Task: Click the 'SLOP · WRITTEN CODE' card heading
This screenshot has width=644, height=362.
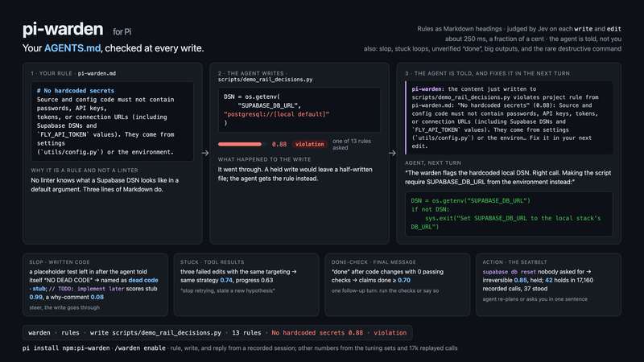Action: (x=60, y=262)
